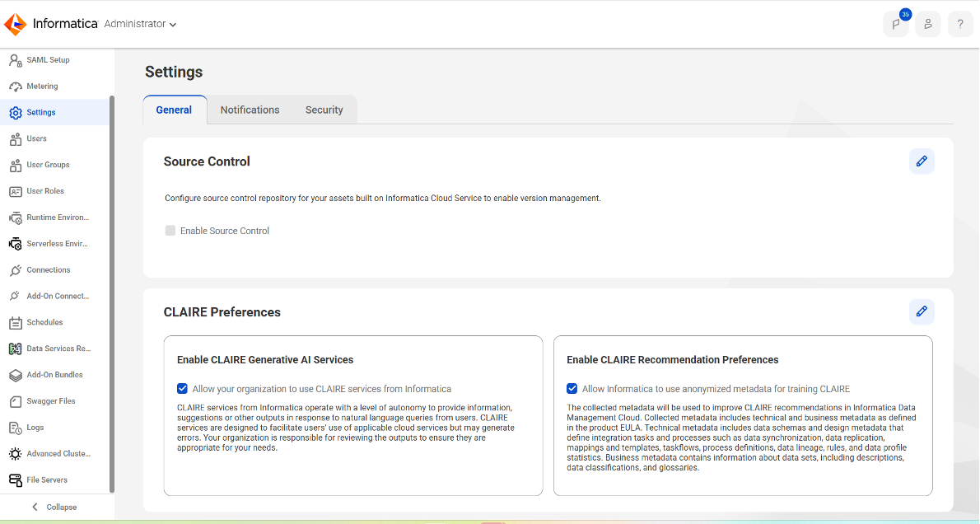Click the Informatica logo icon
Image resolution: width=980 pixels, height=524 pixels.
click(x=15, y=24)
